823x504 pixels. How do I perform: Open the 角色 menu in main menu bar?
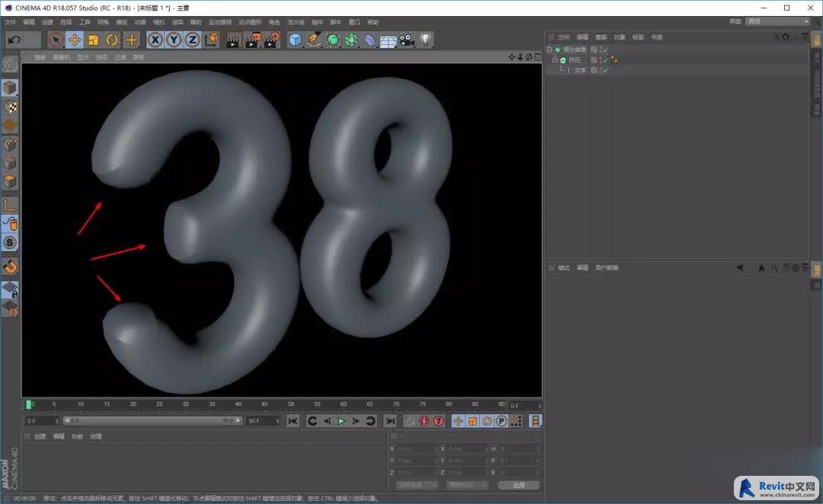pyautogui.click(x=274, y=22)
